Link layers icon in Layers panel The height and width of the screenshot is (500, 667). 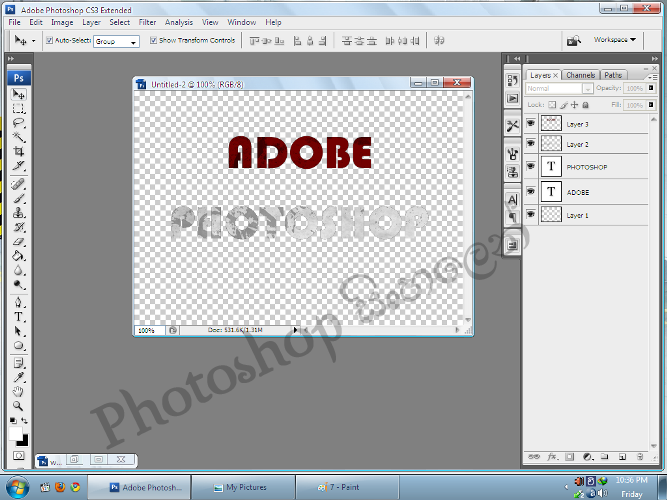(x=534, y=457)
